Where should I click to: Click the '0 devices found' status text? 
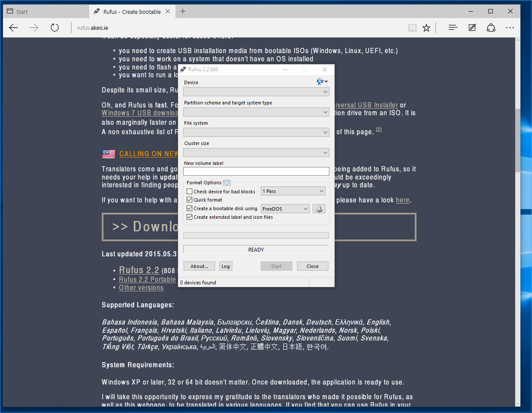tap(198, 283)
